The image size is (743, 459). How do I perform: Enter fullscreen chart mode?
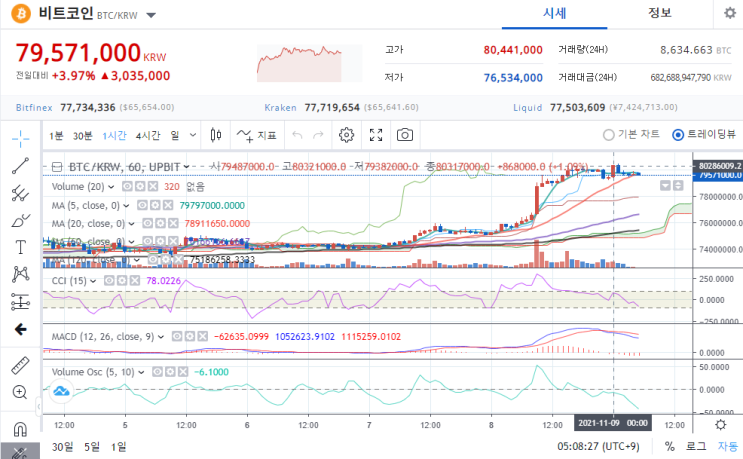[376, 135]
